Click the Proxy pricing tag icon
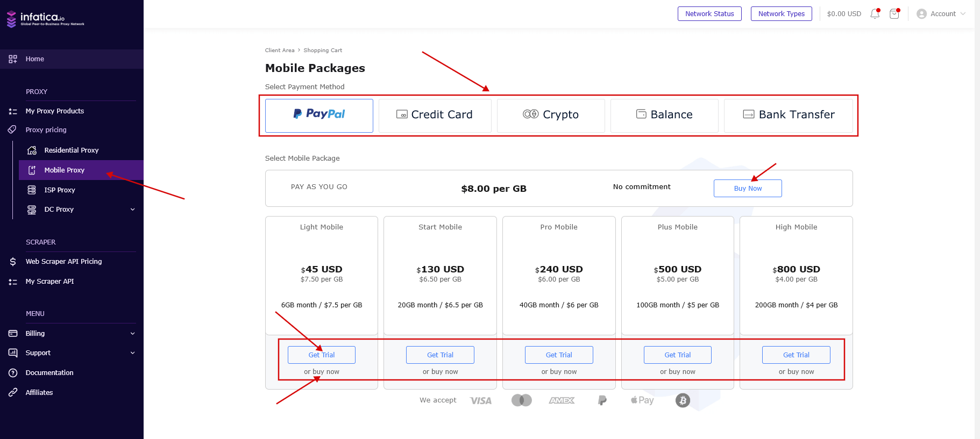This screenshot has height=439, width=980. 13,129
